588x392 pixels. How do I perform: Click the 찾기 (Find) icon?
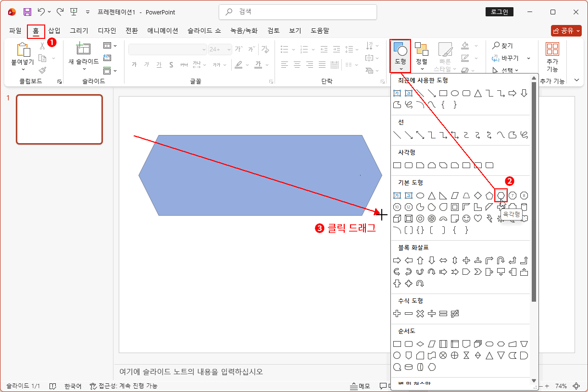[x=501, y=45]
